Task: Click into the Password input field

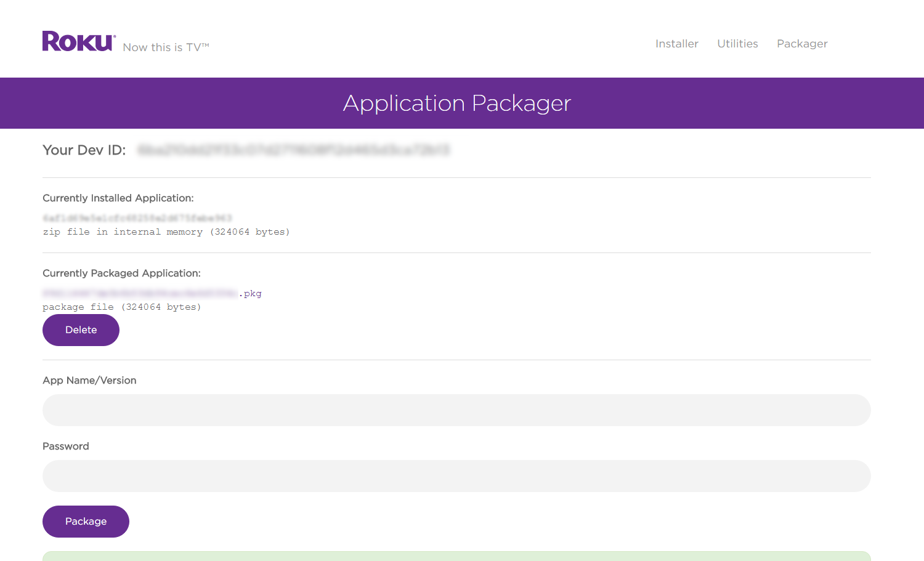Action: click(x=456, y=476)
